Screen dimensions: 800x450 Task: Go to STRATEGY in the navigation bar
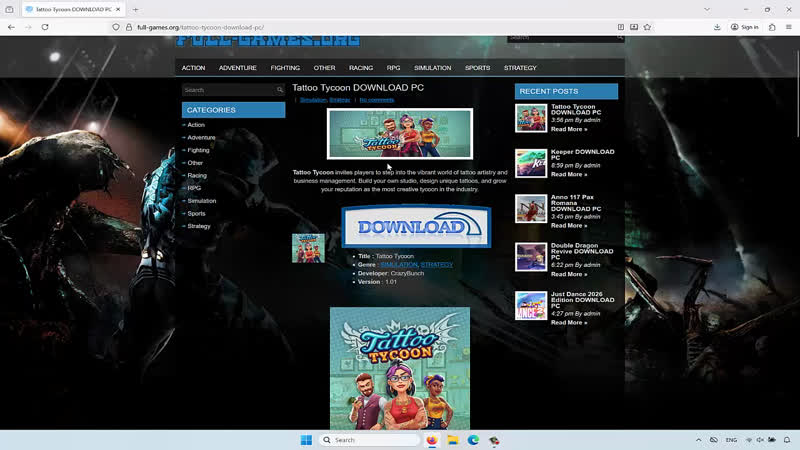click(x=520, y=68)
